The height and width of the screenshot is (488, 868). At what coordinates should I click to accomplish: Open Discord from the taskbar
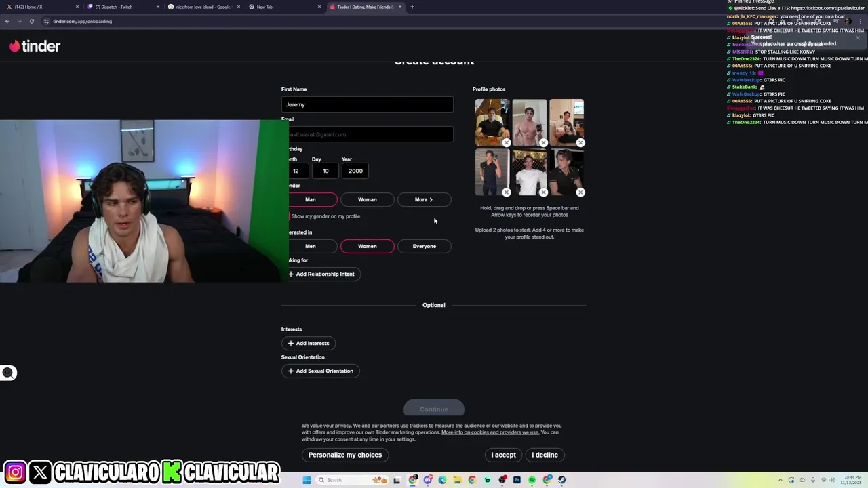428,480
